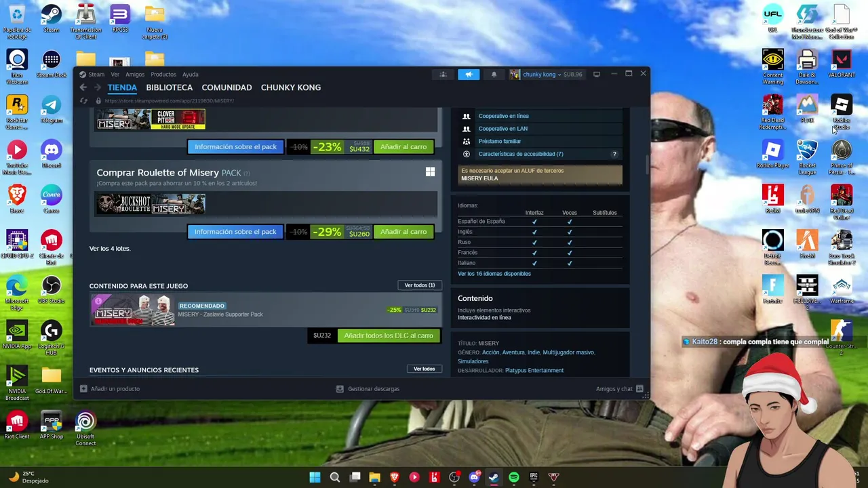
Task: Open the OBS Studio desktop shortcut
Action: coord(52,290)
